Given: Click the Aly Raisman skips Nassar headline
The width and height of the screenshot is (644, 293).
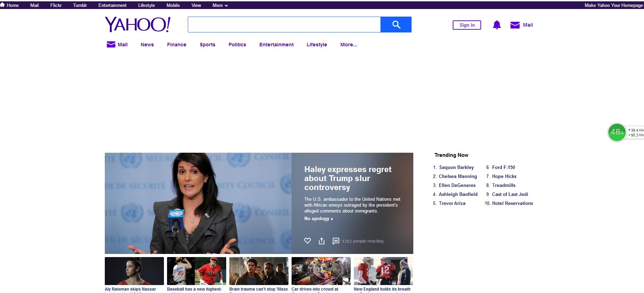Looking at the screenshot, I should (130, 289).
